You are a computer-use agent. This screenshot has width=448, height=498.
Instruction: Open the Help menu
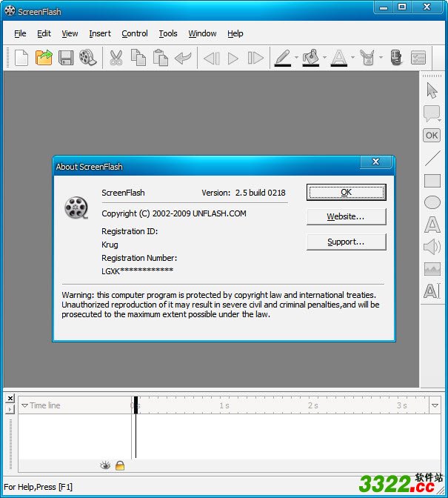[x=235, y=33]
